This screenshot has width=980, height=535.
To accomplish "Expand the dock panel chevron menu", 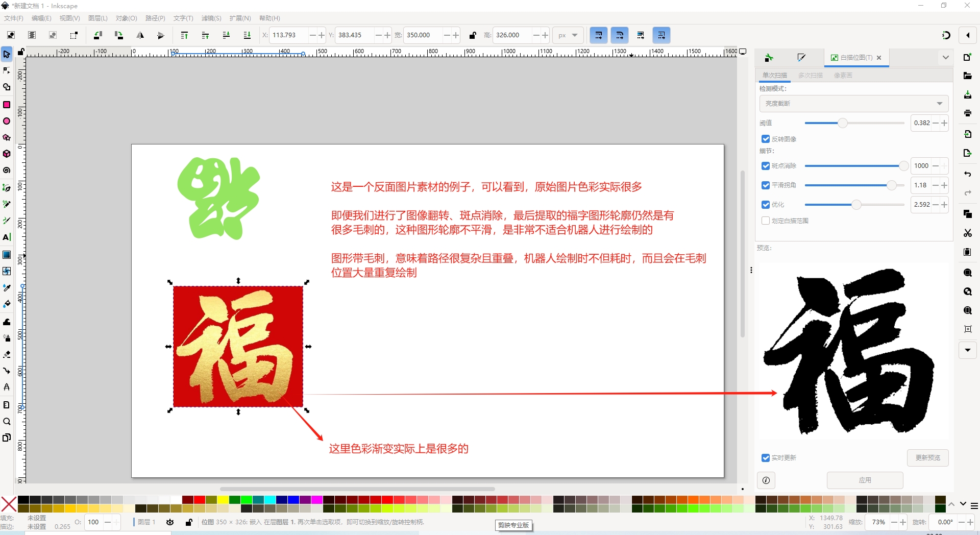I will pos(945,58).
